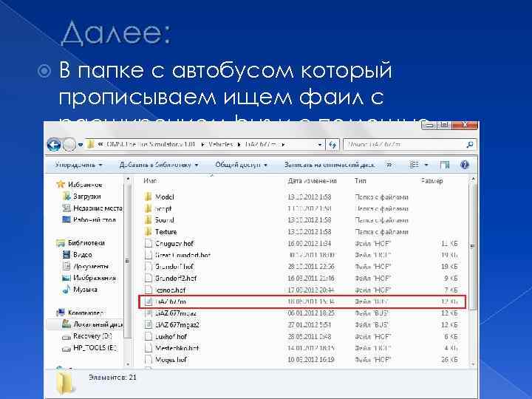Open the Изображения library
The image size is (532, 399).
click(89, 278)
